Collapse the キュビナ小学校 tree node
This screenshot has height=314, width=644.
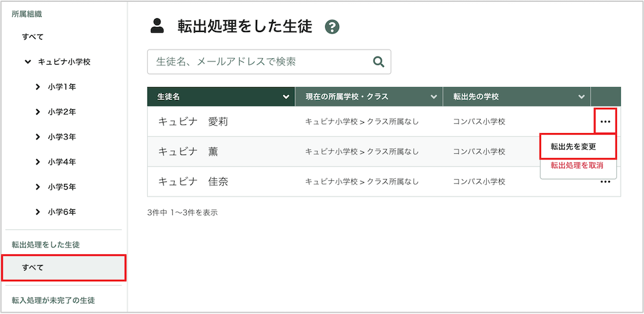28,62
